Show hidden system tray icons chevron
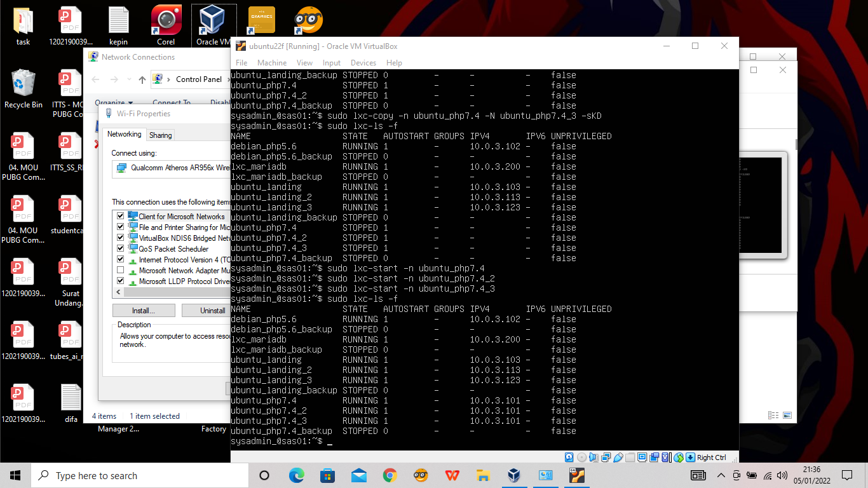 721,475
